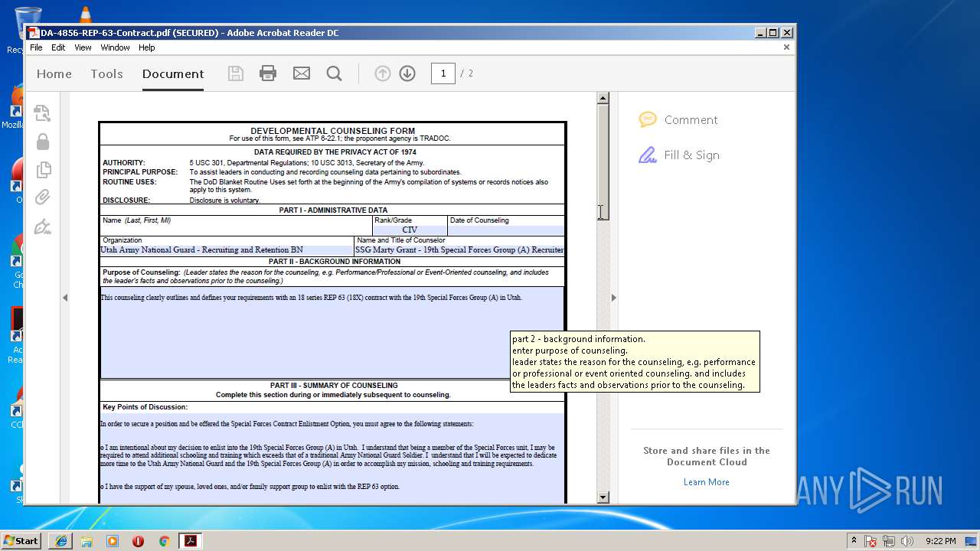Open the VLC cone desktop icon

point(85,15)
